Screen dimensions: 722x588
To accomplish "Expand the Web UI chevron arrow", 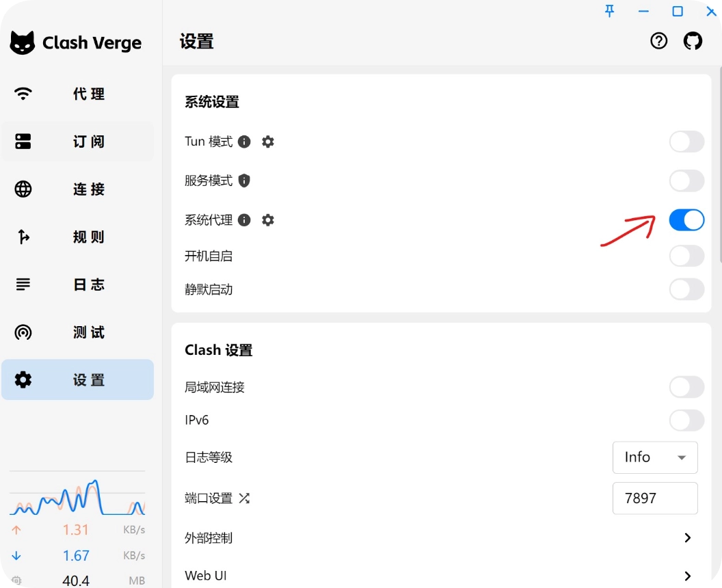I will 687,576.
